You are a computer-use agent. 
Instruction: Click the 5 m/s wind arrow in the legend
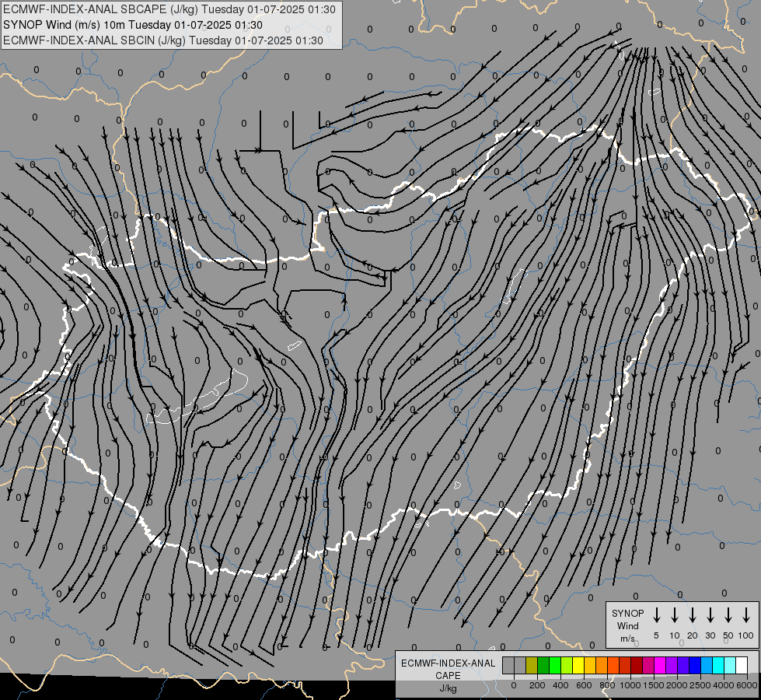656,615
